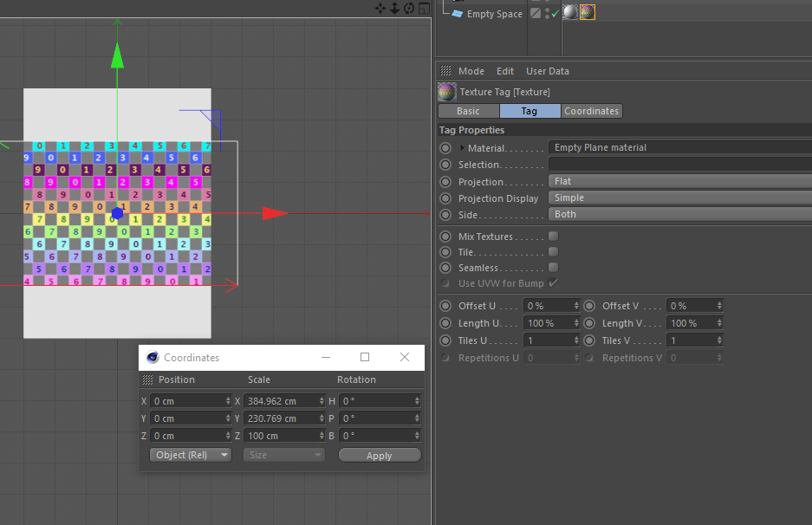Toggle the active view layout icon

[424, 8]
